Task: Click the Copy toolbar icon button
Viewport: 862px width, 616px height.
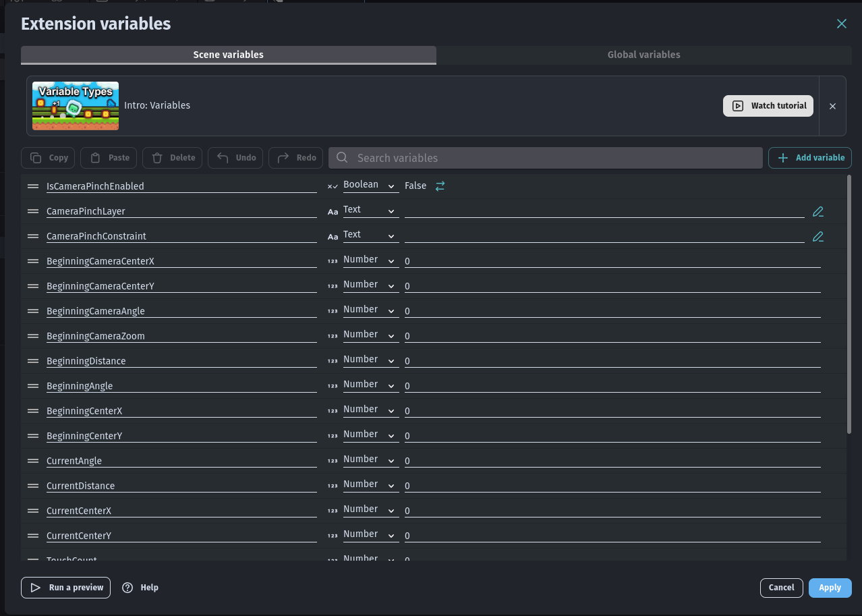Action: (x=48, y=158)
